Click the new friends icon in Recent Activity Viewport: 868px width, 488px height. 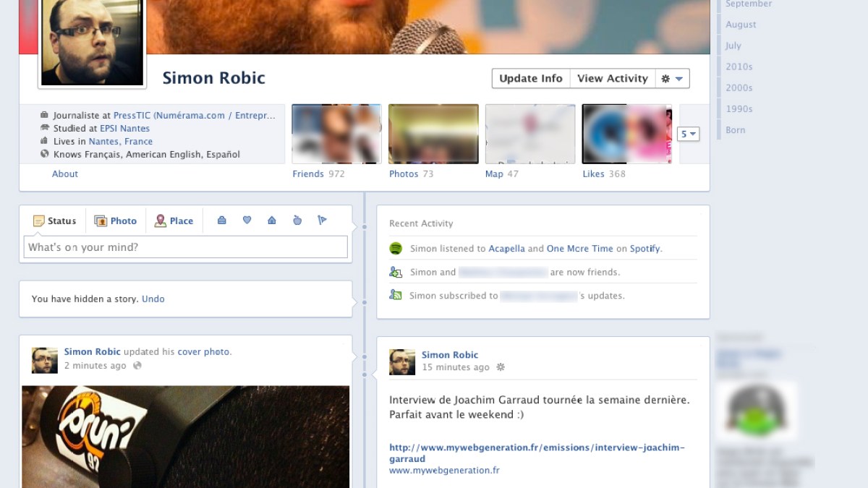point(396,272)
